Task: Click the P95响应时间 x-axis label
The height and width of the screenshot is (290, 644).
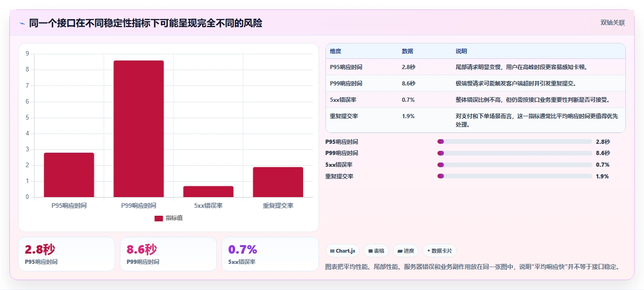Action: tap(69, 205)
